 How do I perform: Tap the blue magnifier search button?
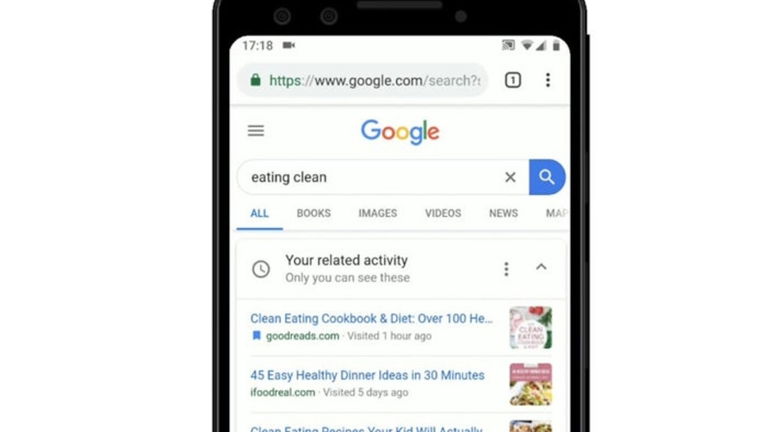pos(547,177)
